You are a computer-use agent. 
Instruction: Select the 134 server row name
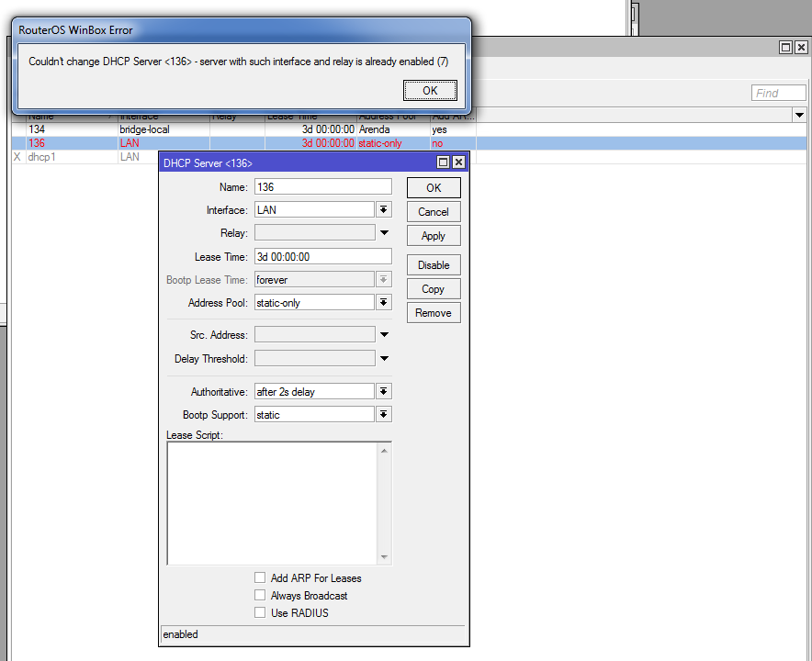37,129
